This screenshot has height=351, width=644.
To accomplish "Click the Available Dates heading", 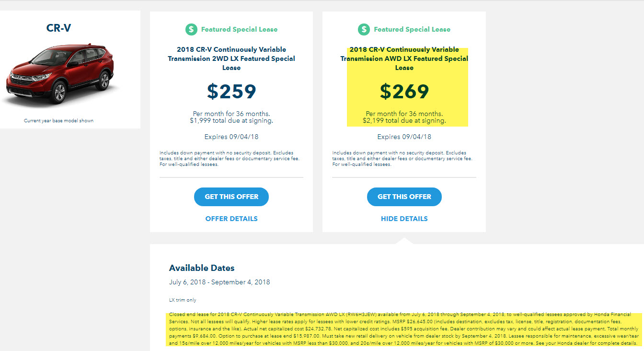I will tap(202, 268).
